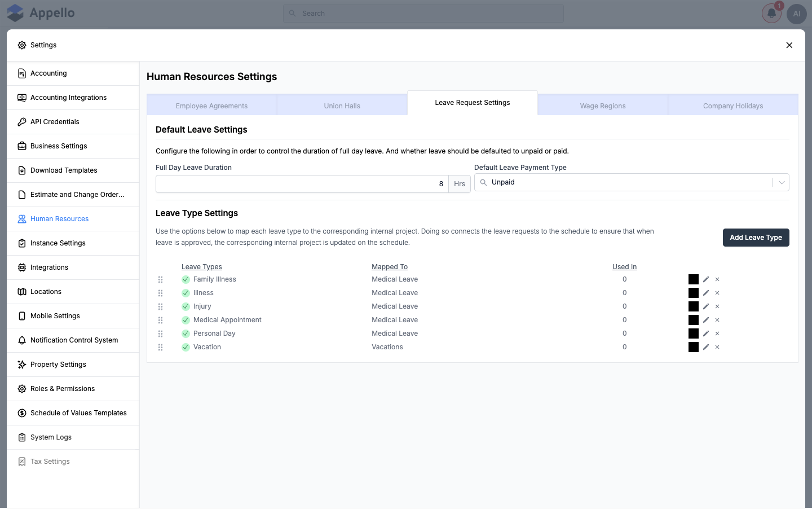Screen dimensions: 812x518
Task: Toggle the green check for Vacation
Action: pos(186,347)
